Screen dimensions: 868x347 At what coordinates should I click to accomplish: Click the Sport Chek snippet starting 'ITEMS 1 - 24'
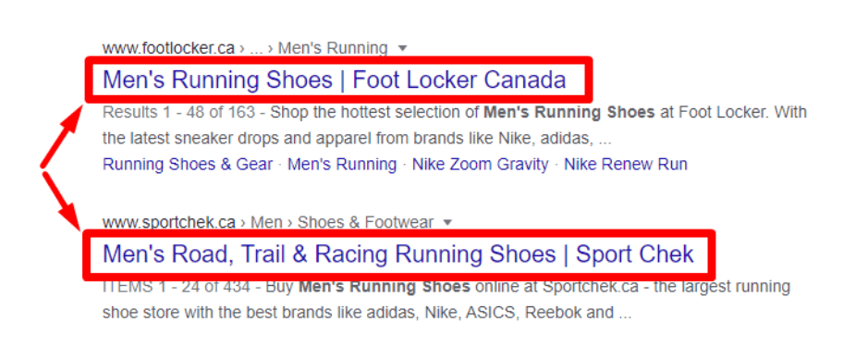coord(446,300)
